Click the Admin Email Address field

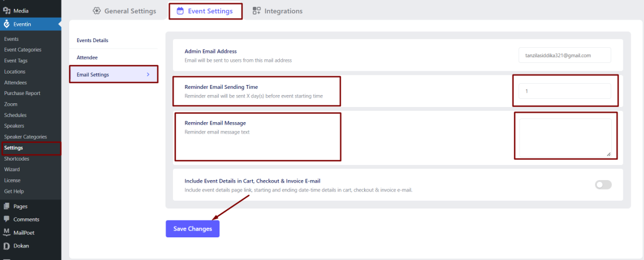(x=565, y=55)
